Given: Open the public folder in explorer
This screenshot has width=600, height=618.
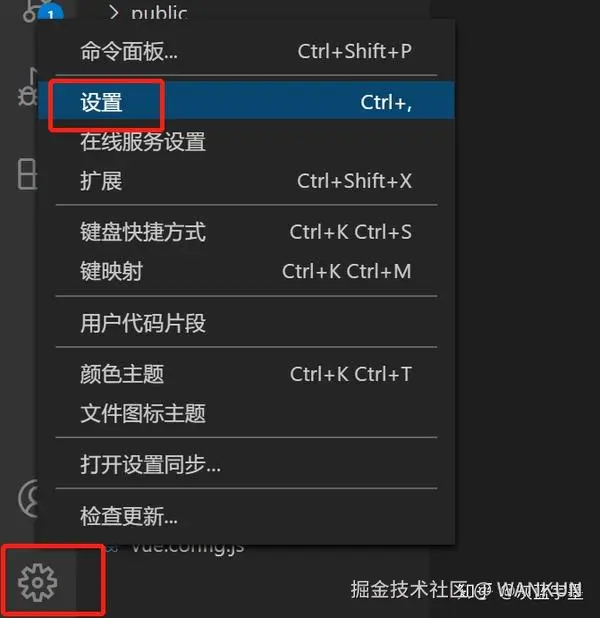Looking at the screenshot, I should (159, 14).
